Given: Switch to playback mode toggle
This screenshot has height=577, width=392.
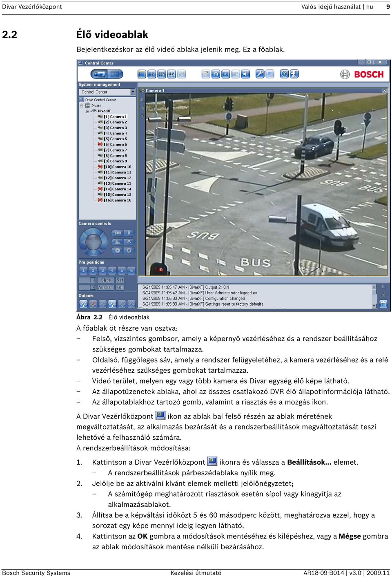Looking at the screenshot, I should [115, 74].
